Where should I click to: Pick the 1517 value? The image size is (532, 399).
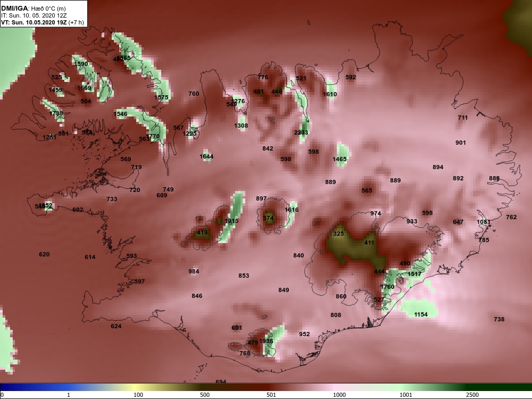pyautogui.click(x=414, y=274)
